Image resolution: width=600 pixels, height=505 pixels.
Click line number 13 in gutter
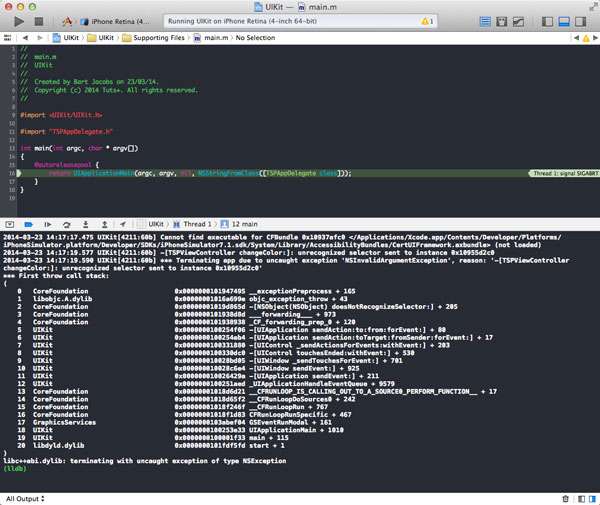coord(12,148)
